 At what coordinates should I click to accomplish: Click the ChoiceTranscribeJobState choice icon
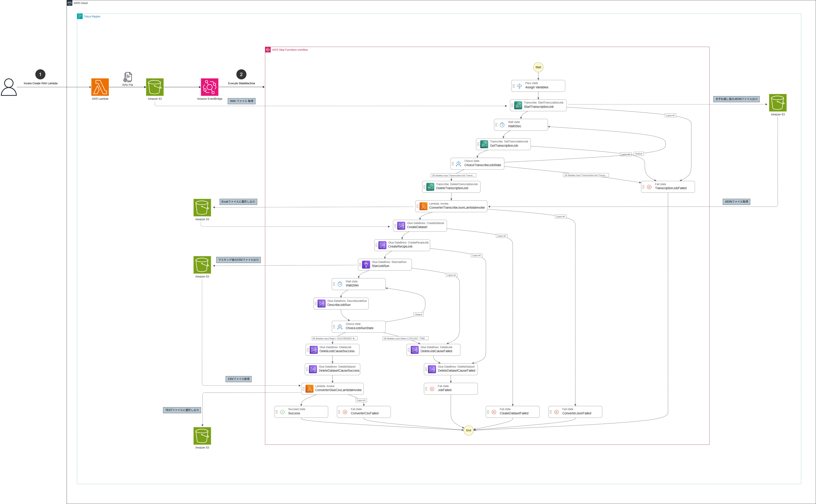tap(459, 164)
